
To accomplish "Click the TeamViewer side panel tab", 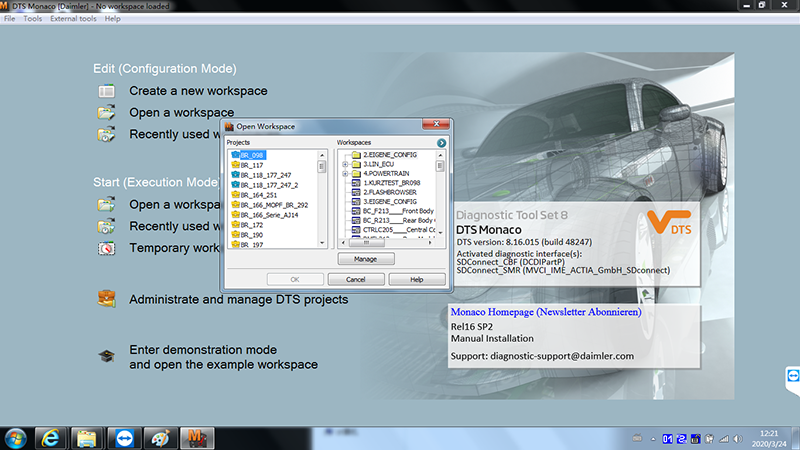I will pos(793,378).
